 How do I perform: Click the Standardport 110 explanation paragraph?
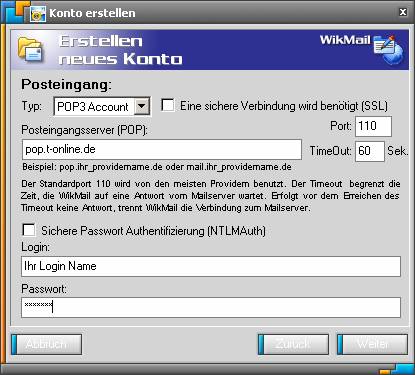pyautogui.click(x=211, y=196)
